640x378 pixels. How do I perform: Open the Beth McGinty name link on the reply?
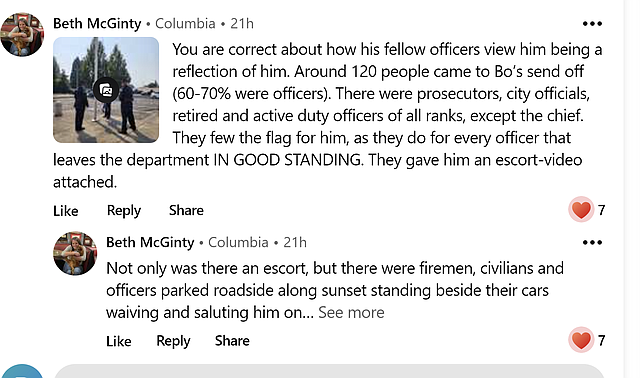coord(150,242)
